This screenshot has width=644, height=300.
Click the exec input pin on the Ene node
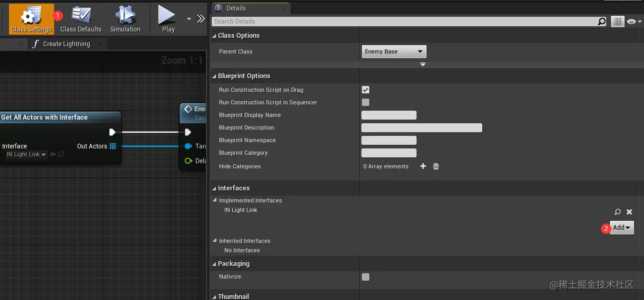click(188, 132)
